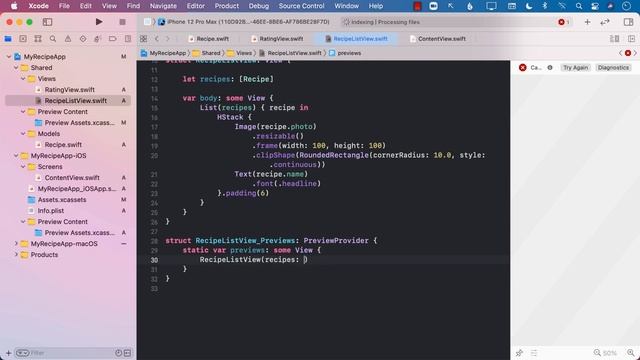
Task: Open the Issue navigator warning icon
Action: pos(68,39)
